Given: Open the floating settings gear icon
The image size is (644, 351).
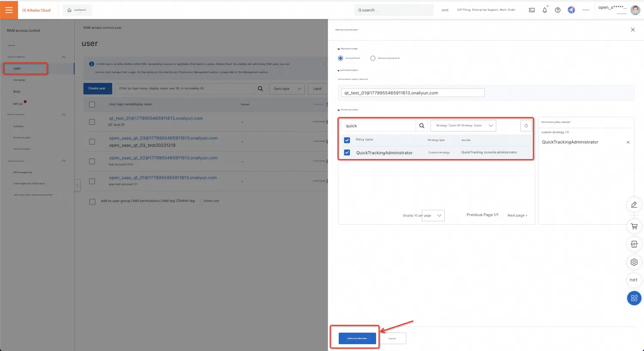Looking at the screenshot, I should point(634,262).
